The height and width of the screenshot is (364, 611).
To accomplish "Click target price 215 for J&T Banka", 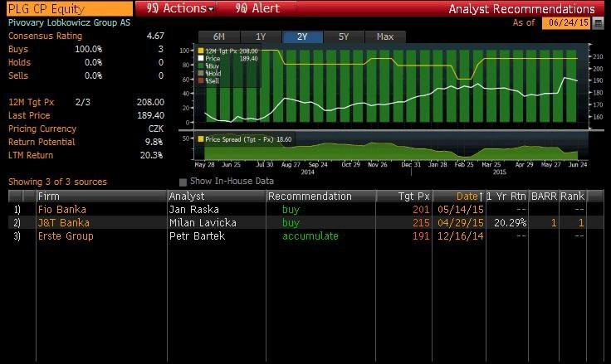I will 421,223.
